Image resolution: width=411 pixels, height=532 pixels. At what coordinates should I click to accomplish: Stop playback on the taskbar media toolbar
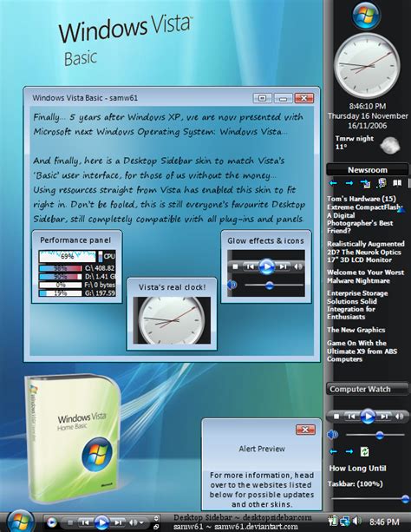coord(70,522)
